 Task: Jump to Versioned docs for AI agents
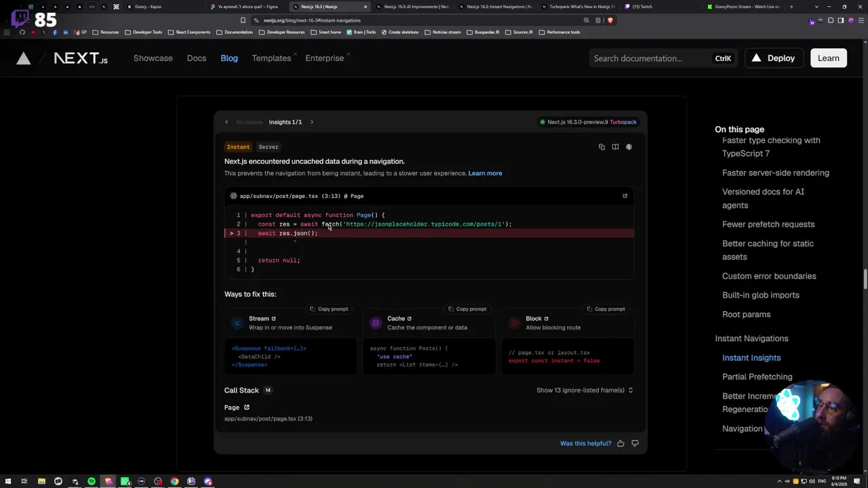(763, 199)
